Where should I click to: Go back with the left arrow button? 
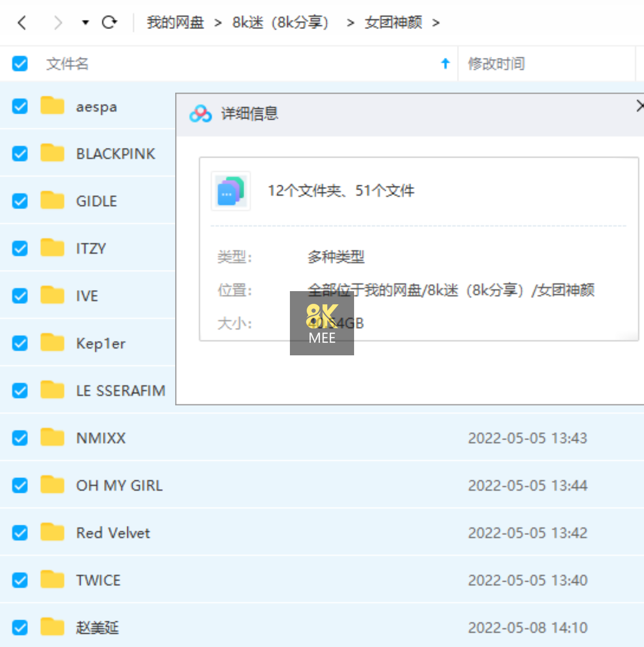tap(22, 23)
